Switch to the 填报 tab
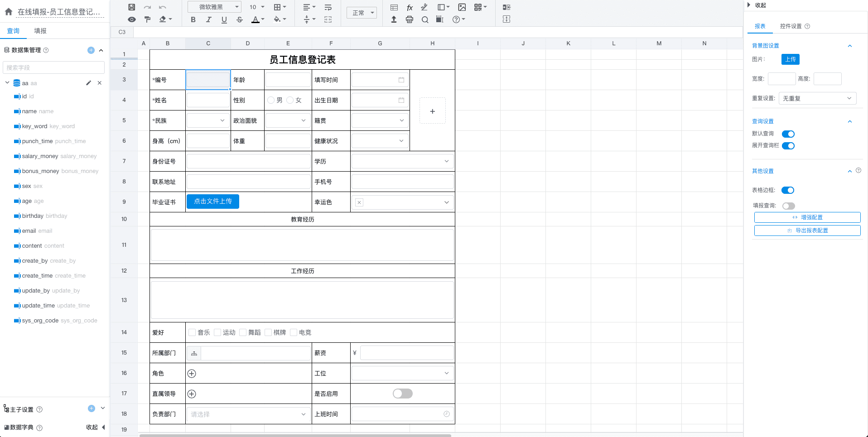Screen dimensions: 868x437 (40, 31)
